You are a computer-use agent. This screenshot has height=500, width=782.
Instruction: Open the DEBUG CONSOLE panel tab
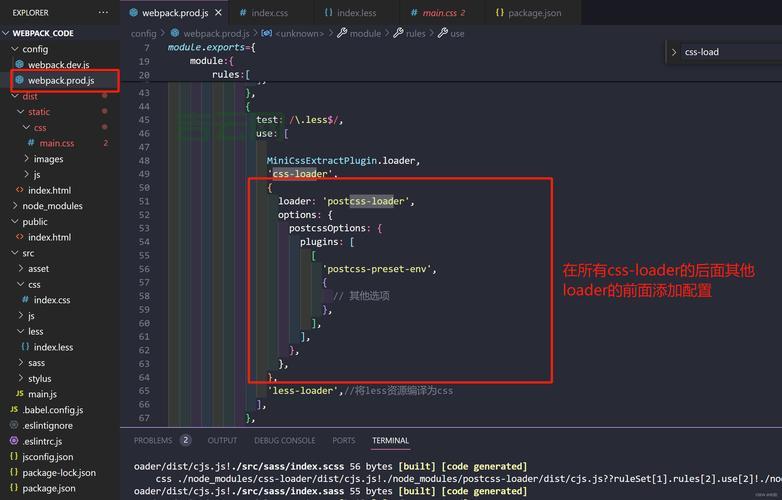pyautogui.click(x=284, y=441)
